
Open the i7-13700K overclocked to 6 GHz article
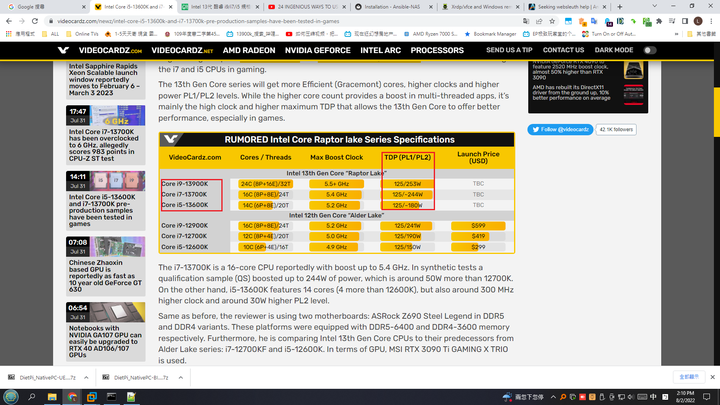click(105, 145)
